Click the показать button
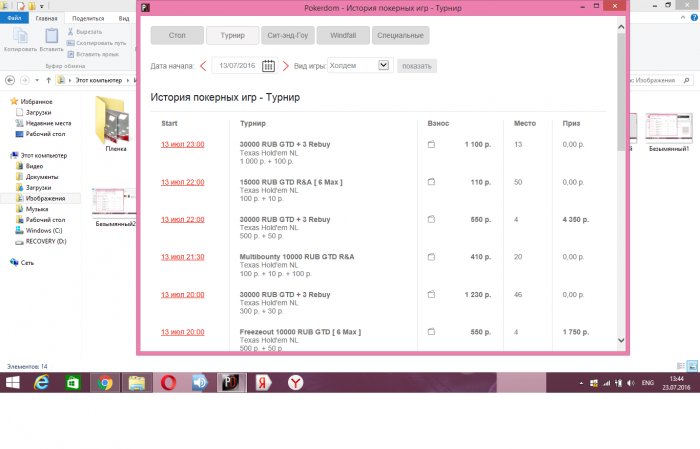The height and width of the screenshot is (449, 700). click(417, 66)
